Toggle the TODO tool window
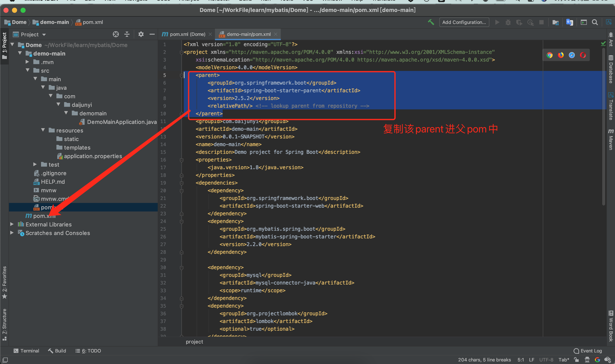This screenshot has height=364, width=615. pos(88,351)
